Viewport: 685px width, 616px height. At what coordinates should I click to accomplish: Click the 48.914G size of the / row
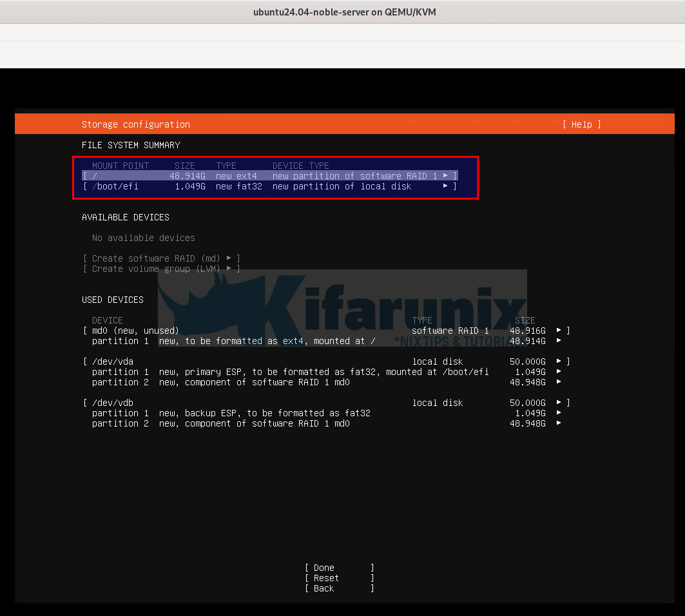[x=188, y=176]
